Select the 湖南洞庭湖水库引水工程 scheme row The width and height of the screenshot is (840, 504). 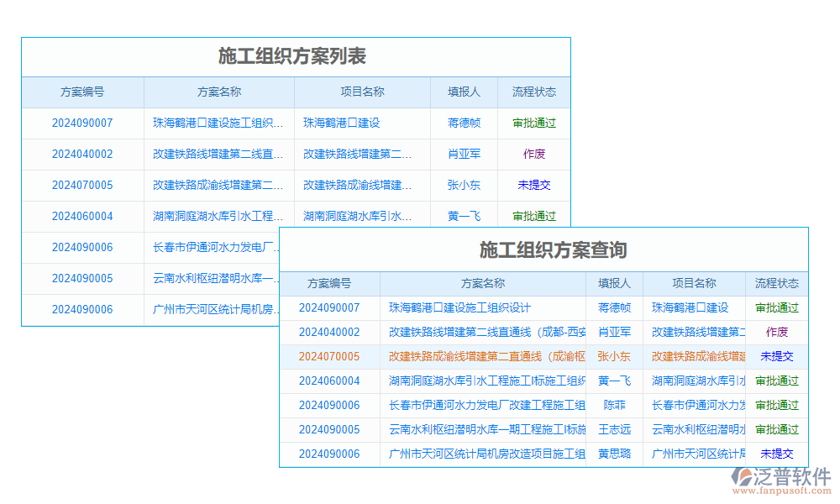tap(483, 381)
